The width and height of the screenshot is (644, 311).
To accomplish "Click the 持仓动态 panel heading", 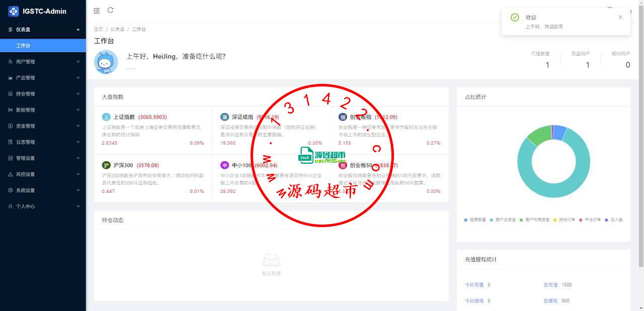I will 113,220.
